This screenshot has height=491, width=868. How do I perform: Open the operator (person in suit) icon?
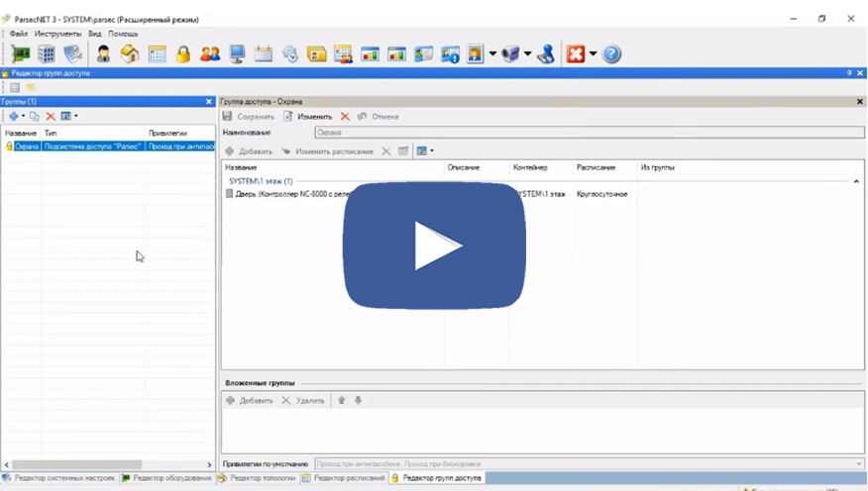coord(103,54)
